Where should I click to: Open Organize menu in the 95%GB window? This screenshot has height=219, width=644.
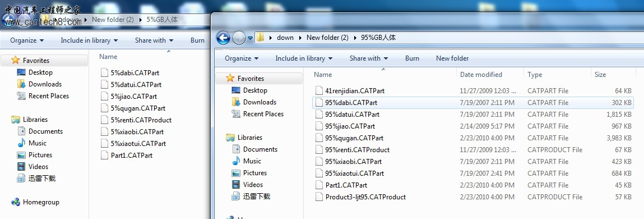pyautogui.click(x=242, y=58)
